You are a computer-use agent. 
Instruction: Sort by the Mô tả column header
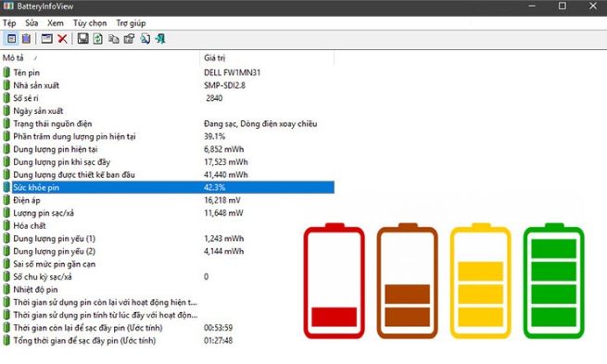click(100, 58)
